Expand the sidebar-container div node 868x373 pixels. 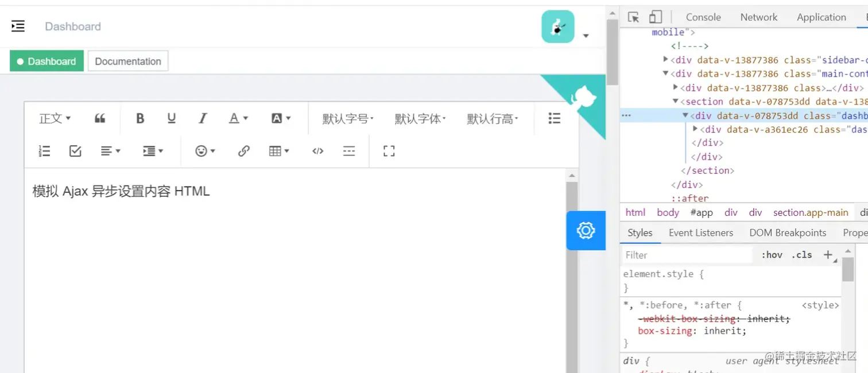coord(665,59)
